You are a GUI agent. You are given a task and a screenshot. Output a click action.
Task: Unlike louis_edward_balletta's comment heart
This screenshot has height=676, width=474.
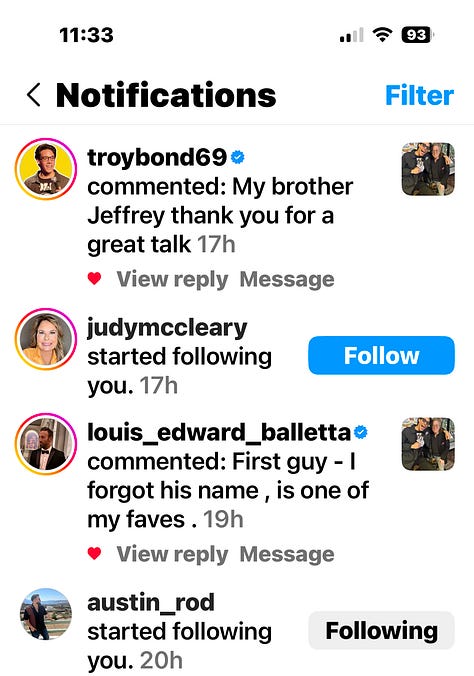point(94,553)
